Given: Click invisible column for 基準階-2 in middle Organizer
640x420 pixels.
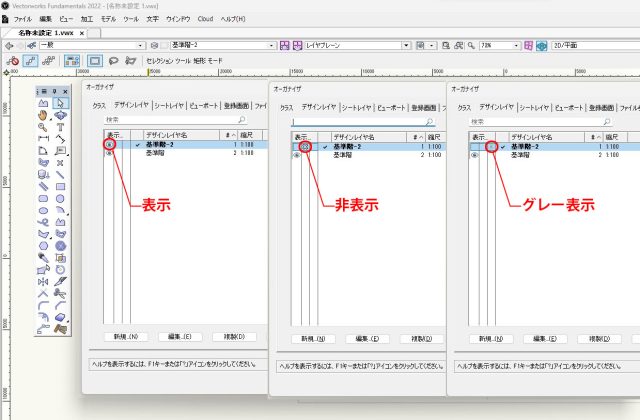Looking at the screenshot, I should point(306,147).
